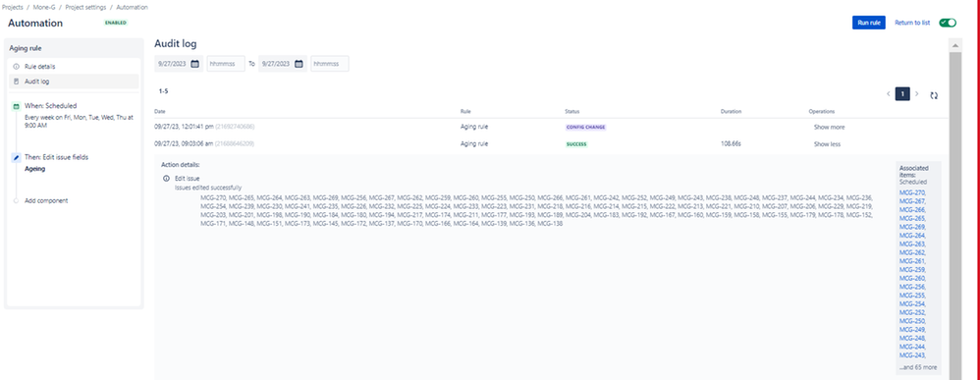980x380 pixels.
Task: Focus the start time hh:mm:ss field
Action: click(x=226, y=64)
